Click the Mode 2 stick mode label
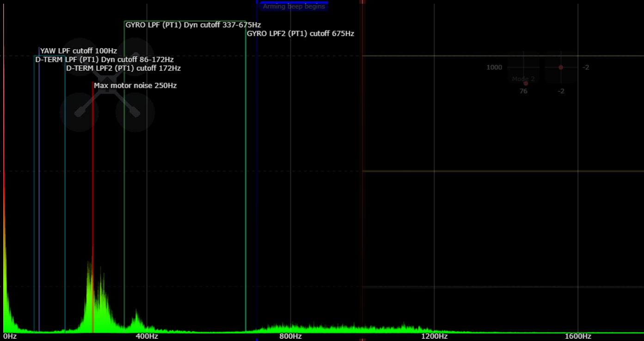The width and height of the screenshot is (644, 341). (x=523, y=79)
